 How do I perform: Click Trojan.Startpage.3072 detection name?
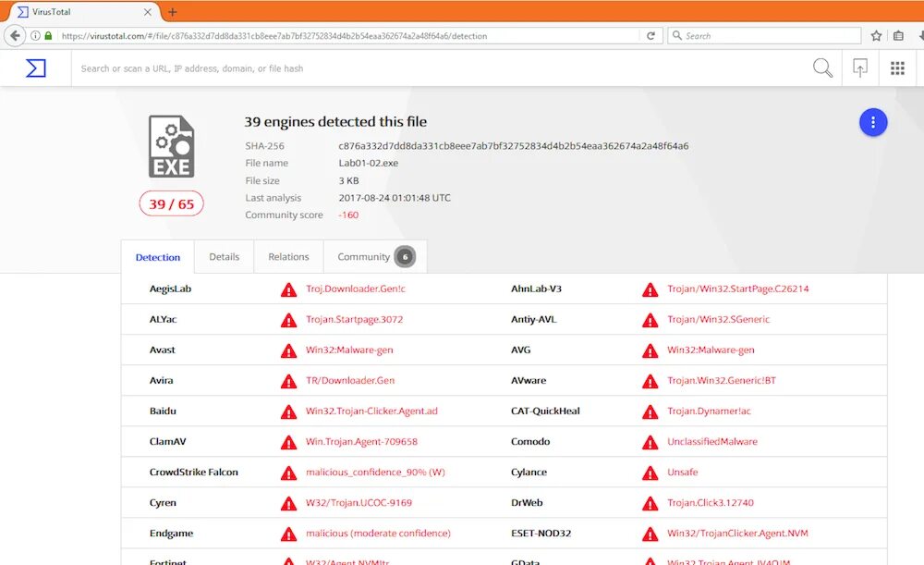tap(354, 319)
